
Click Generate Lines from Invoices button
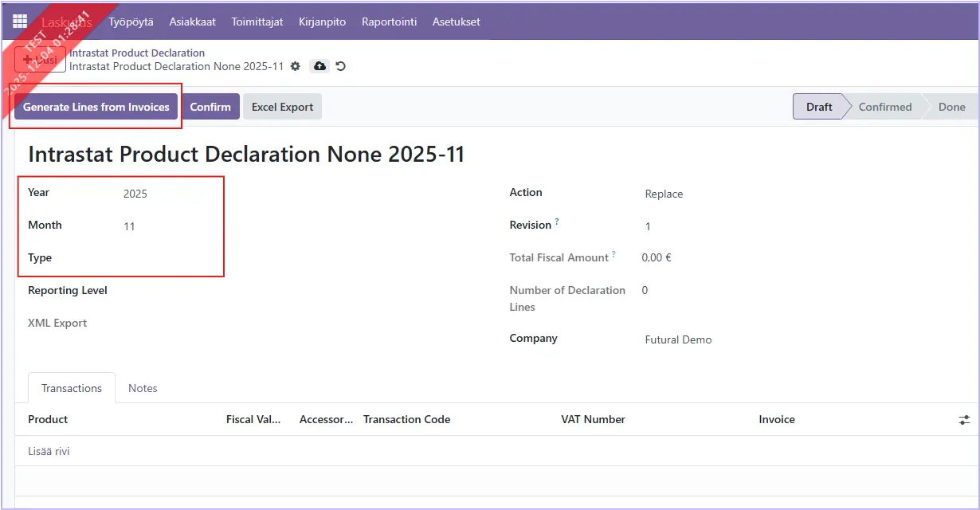click(x=96, y=107)
